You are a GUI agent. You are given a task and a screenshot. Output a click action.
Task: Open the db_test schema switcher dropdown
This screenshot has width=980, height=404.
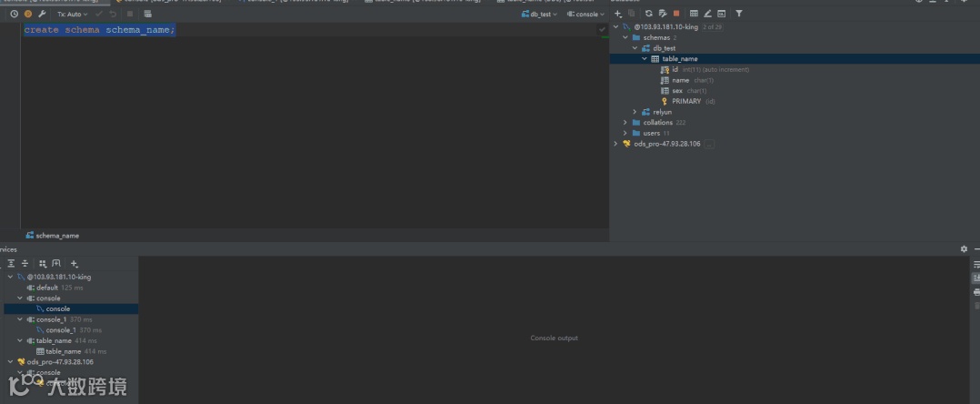coord(539,14)
